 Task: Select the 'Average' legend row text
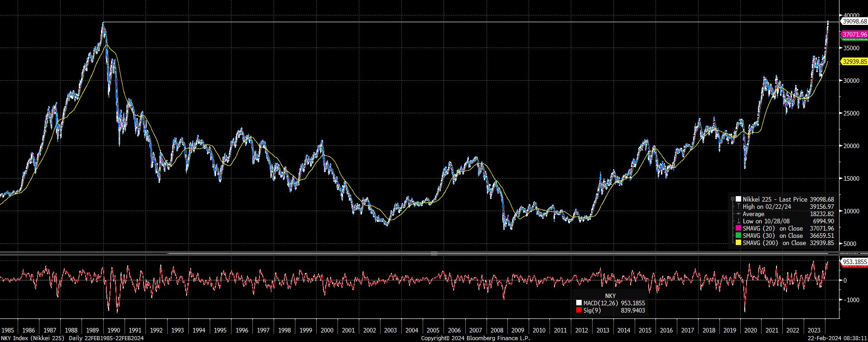click(x=753, y=214)
